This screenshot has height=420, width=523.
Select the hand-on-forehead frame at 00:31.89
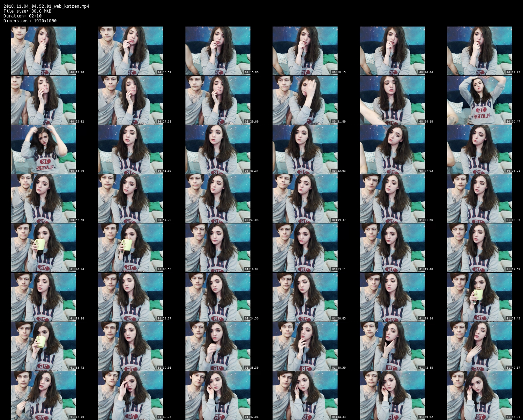click(x=305, y=100)
